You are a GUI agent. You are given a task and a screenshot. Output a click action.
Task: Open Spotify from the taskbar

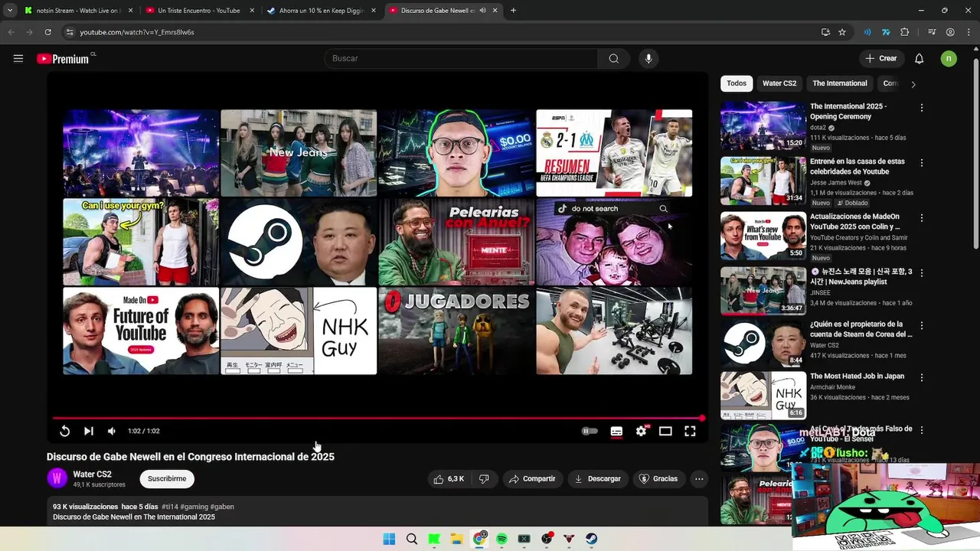click(501, 539)
